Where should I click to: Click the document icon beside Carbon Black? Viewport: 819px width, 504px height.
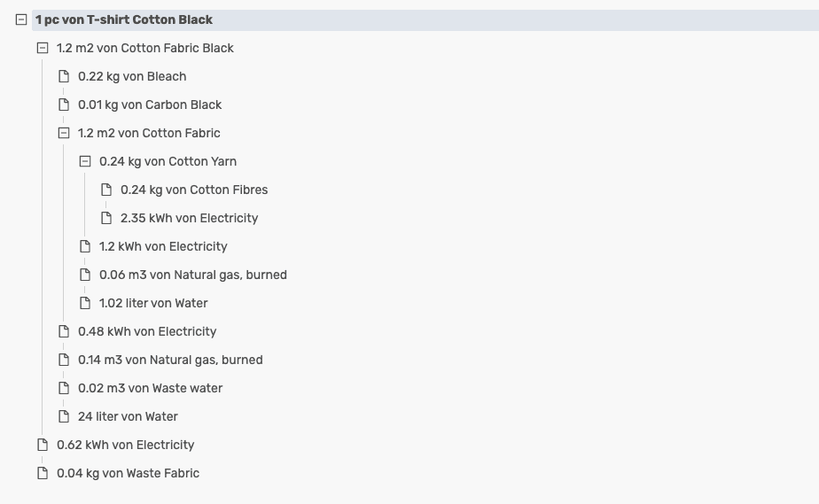pyautogui.click(x=64, y=105)
